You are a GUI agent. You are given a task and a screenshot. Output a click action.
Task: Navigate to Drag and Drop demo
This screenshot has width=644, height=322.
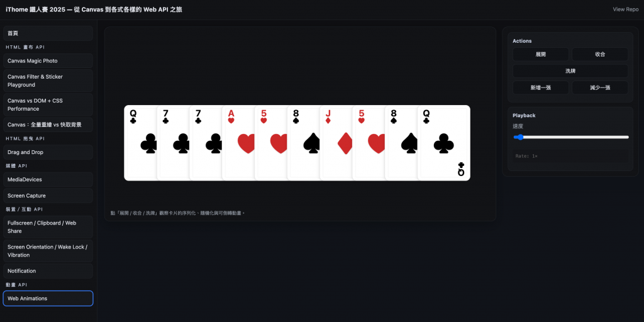tap(48, 152)
